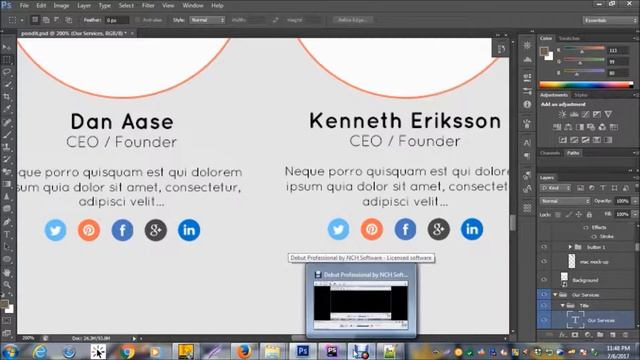Hide the Our Services text layer
This screenshot has width=640, height=360.
click(x=544, y=320)
